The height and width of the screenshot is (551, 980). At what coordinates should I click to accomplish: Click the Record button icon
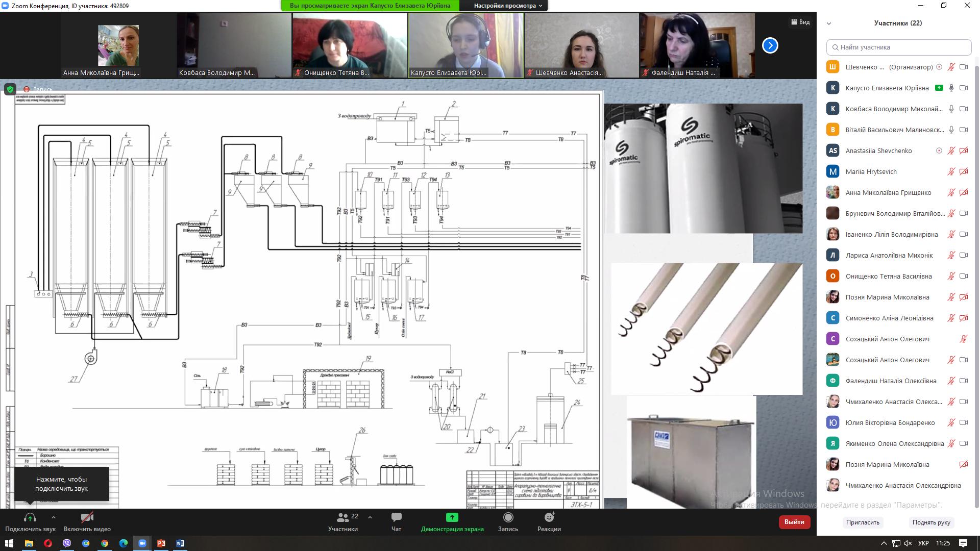(508, 517)
